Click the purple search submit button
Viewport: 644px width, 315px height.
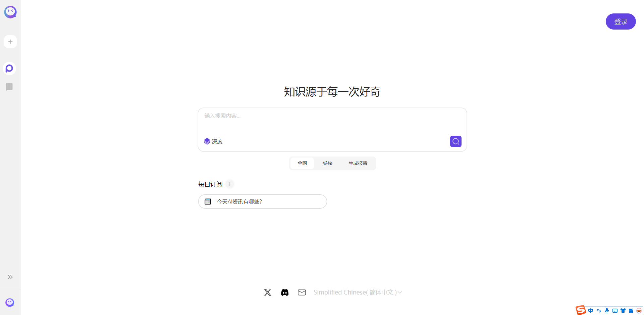pyautogui.click(x=455, y=141)
